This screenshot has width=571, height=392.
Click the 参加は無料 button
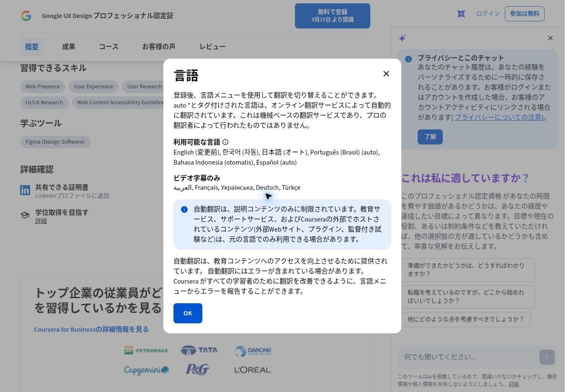point(524,14)
